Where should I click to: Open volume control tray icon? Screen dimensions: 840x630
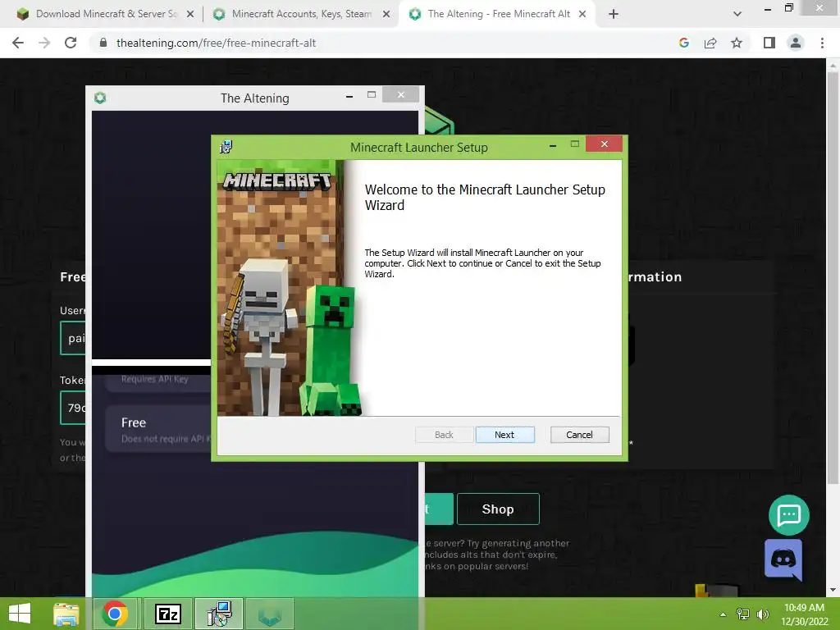[x=762, y=614]
